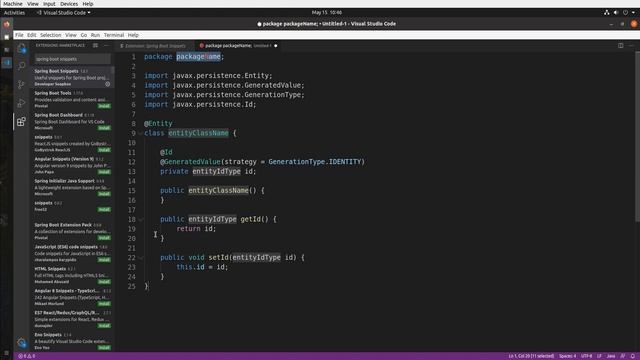Install the Spring Boot Tools extension

click(x=104, y=106)
